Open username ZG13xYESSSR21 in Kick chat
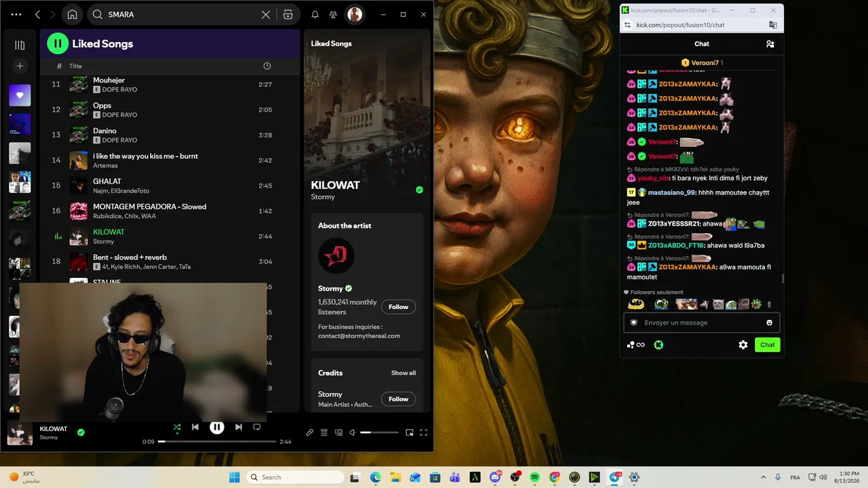Screen dimensions: 868x488 (674, 224)
